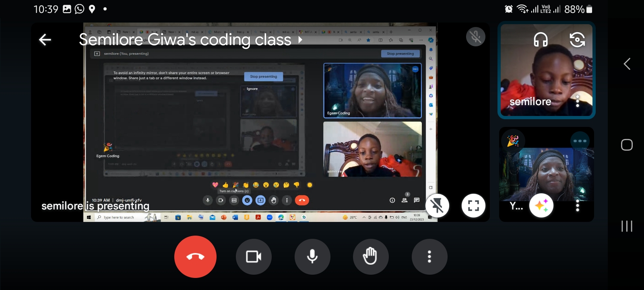This screenshot has height=290, width=644.
Task: Tap the muted microphone indicator on presentation
Action: [x=475, y=37]
